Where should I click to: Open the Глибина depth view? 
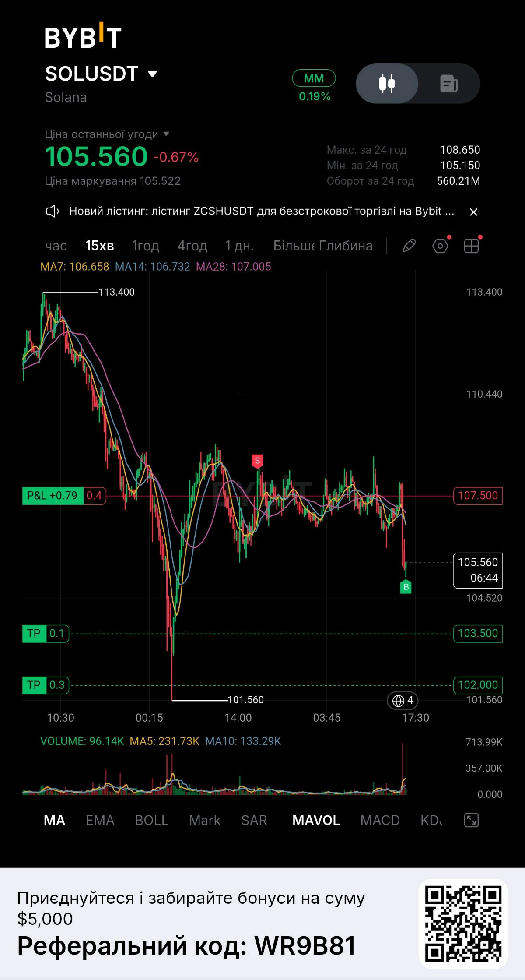346,246
